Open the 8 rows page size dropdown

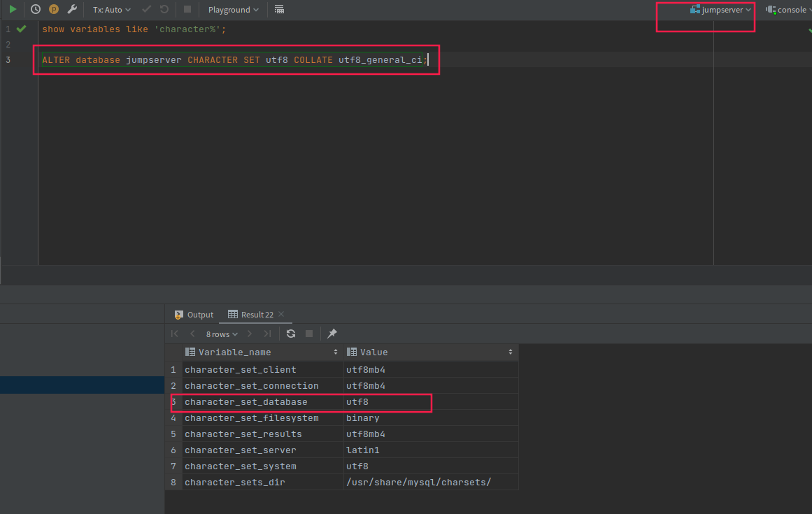[221, 334]
